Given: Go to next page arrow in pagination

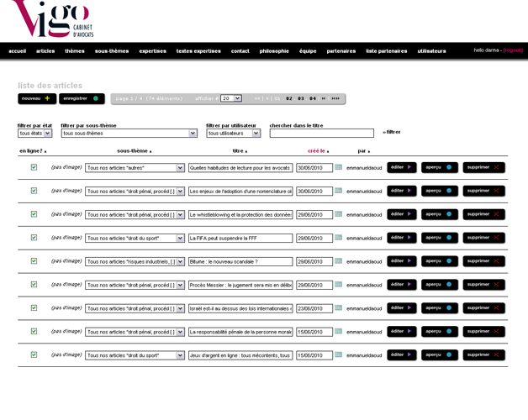Looking at the screenshot, I should pyautogui.click(x=324, y=98).
